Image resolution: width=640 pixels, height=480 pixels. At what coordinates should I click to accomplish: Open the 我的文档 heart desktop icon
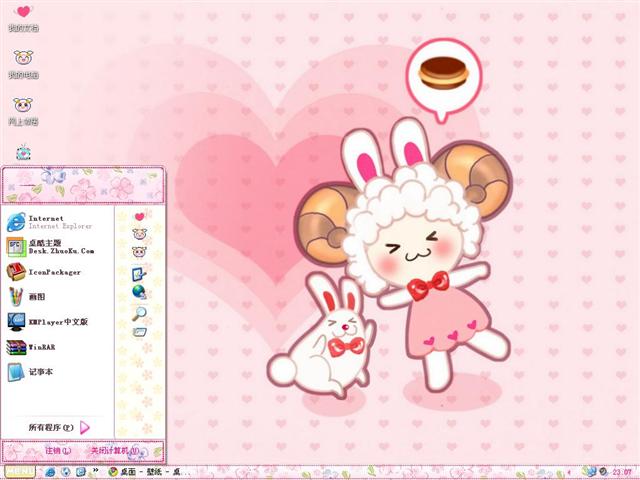[x=23, y=15]
